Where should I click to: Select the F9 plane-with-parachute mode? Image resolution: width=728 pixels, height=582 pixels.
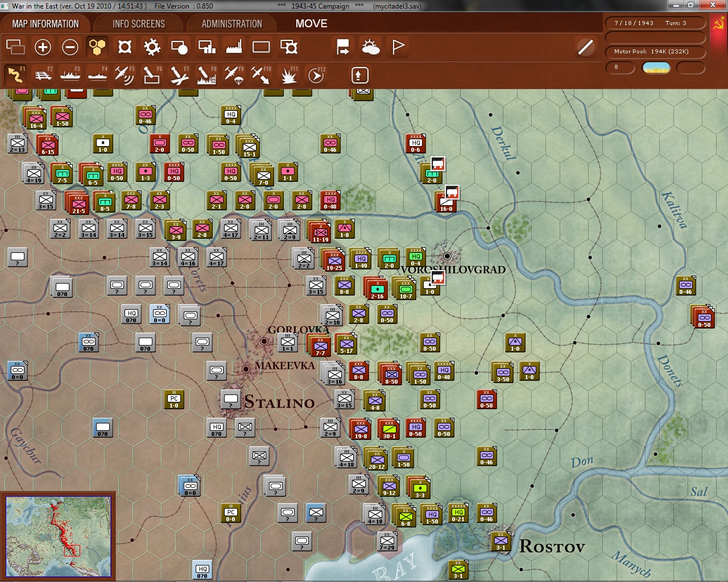234,75
